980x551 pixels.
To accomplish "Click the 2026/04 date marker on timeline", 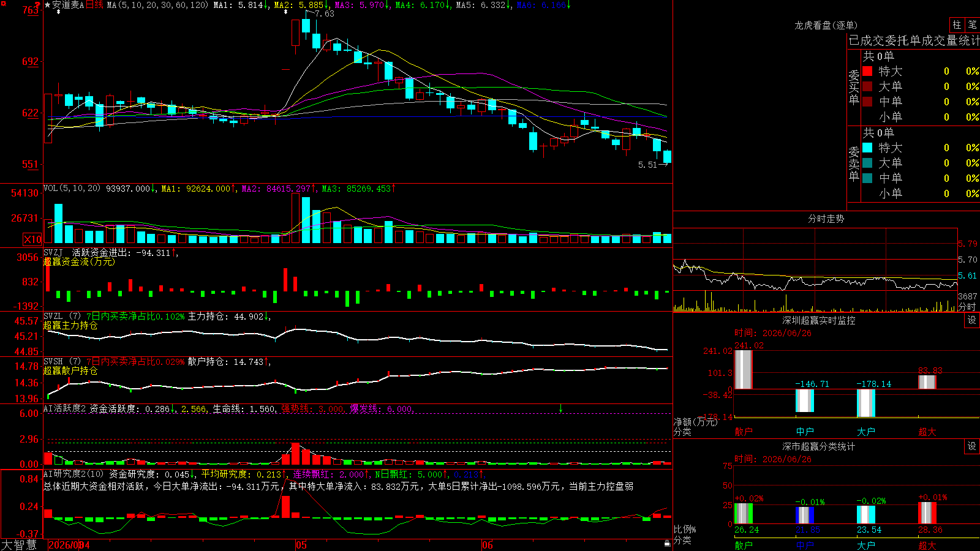I will click(x=69, y=545).
